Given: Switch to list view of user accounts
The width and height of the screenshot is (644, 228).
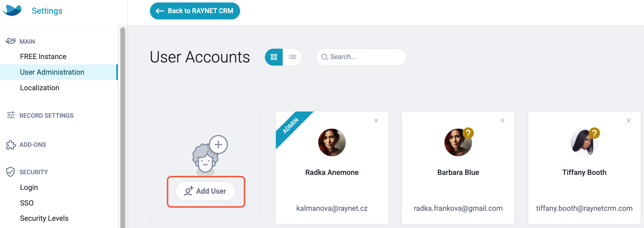Looking at the screenshot, I should 292,57.
